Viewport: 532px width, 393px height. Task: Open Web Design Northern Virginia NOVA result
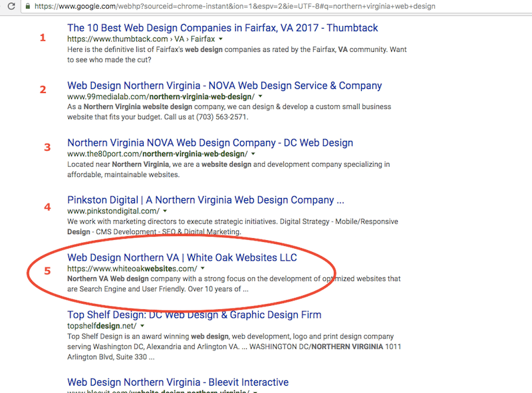(x=224, y=86)
